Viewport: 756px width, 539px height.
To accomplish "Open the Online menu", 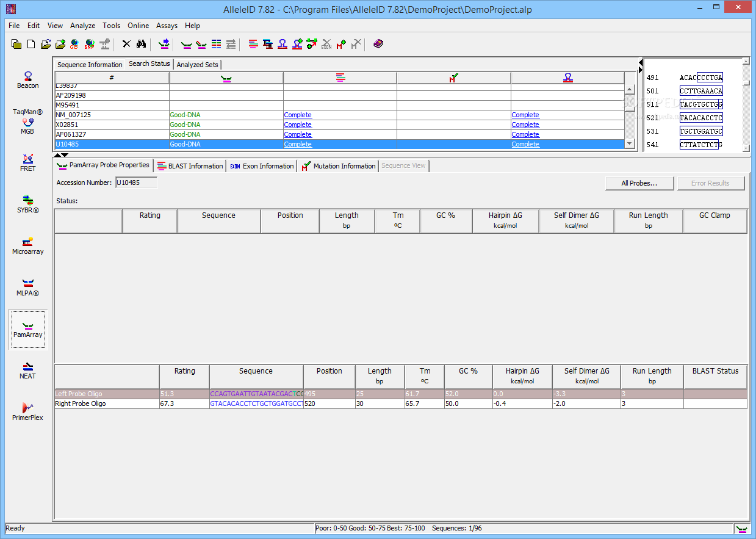I will point(139,26).
